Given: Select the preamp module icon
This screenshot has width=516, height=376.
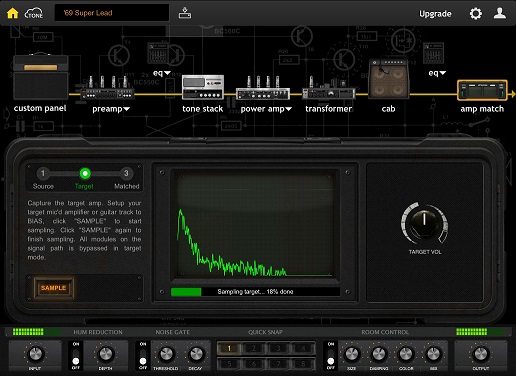Looking at the screenshot, I should pyautogui.click(x=108, y=88).
